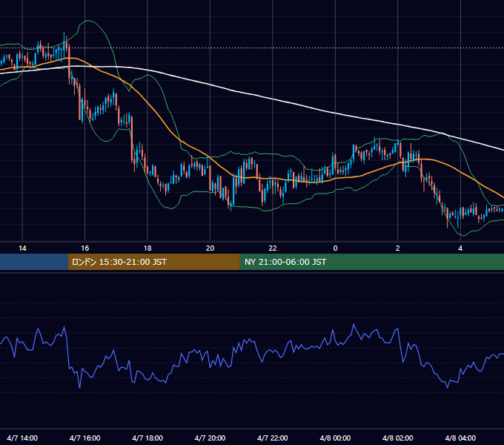Screen dimensions: 504x445
Task: Click the blue session bar before ロンドン
Action: click(x=34, y=262)
